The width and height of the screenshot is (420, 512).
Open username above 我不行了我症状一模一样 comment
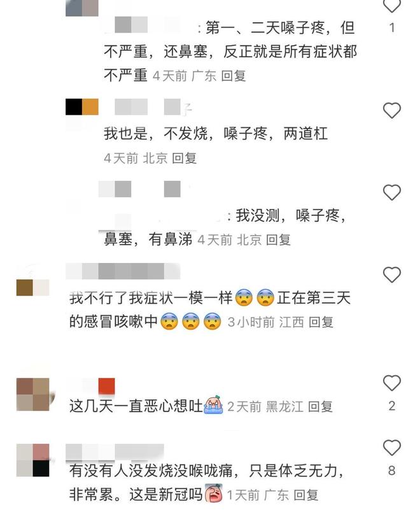pyautogui.click(x=123, y=271)
